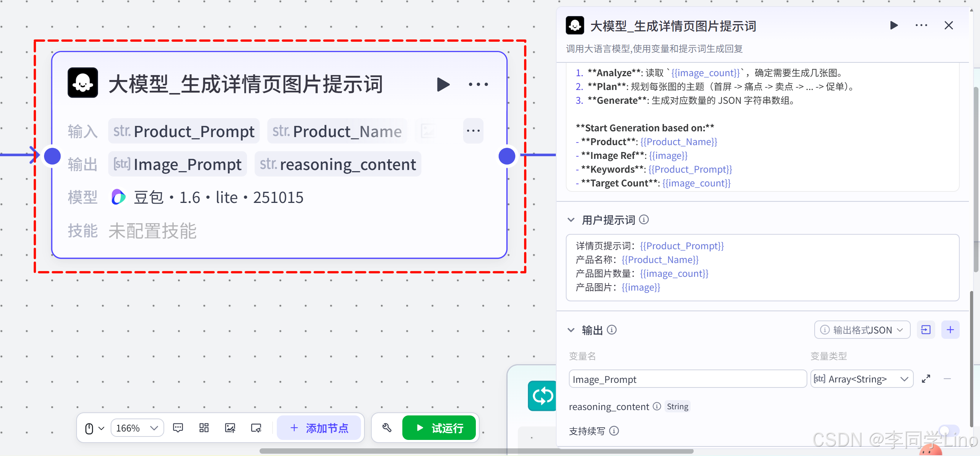Click the auto-layout grid icon
Screen dimensions: 980x456
click(x=204, y=428)
